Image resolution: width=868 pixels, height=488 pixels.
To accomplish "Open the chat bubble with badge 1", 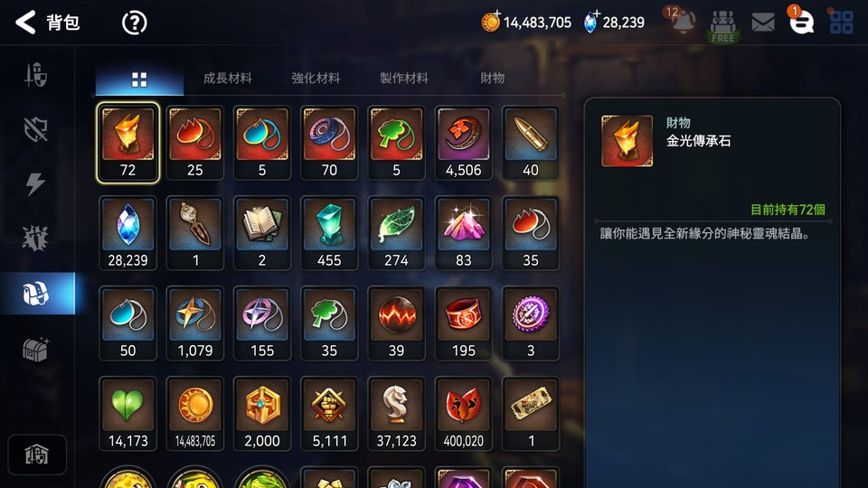I will (801, 22).
